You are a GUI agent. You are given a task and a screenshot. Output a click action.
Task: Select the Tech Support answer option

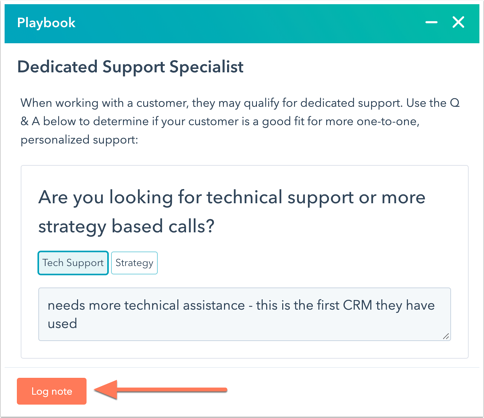73,263
